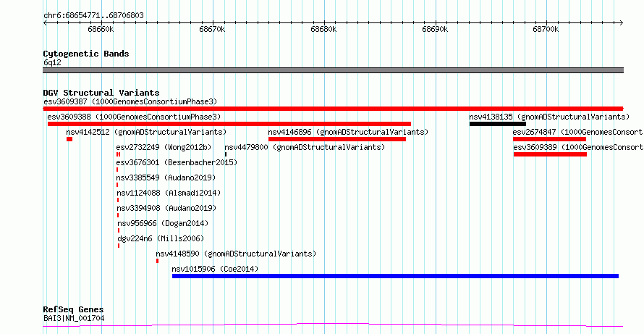Open the nsv4138135 (gnomADStructuralVariants) label
The width and height of the screenshot is (644, 334).
point(549,117)
